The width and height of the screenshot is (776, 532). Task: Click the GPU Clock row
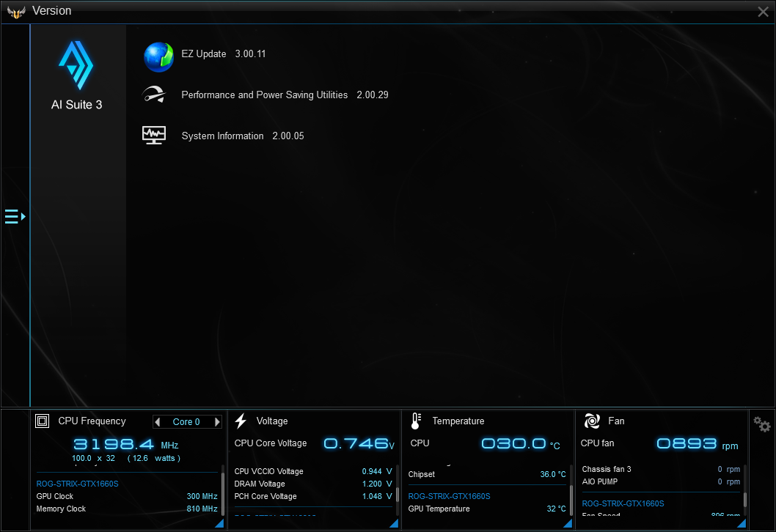127,496
